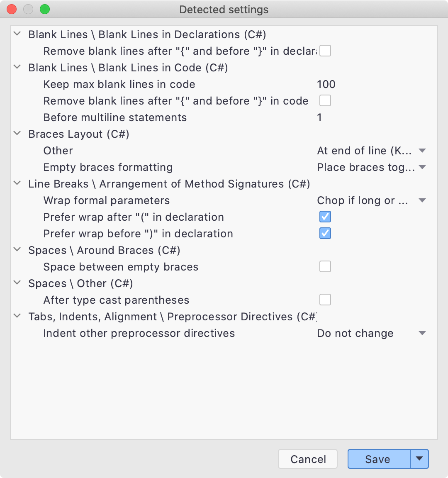Toggle remove blank lines in code checkbox
Image resolution: width=448 pixels, height=478 pixels.
pos(325,100)
